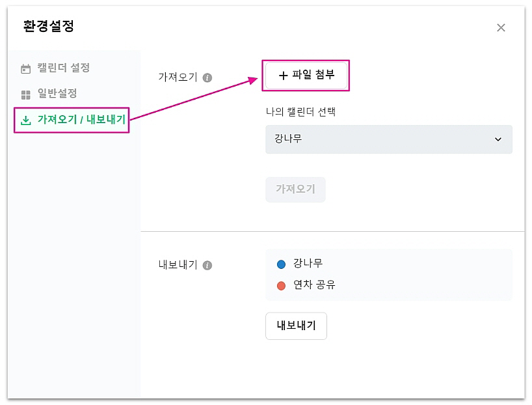Click the info icon next to 내보내기
Image resolution: width=532 pixels, height=405 pixels.
[x=207, y=266]
